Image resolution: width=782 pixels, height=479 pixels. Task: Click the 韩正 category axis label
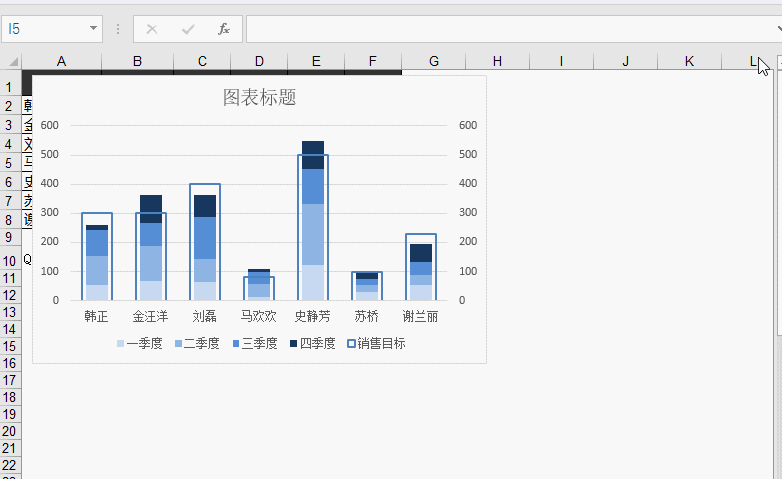(x=96, y=316)
